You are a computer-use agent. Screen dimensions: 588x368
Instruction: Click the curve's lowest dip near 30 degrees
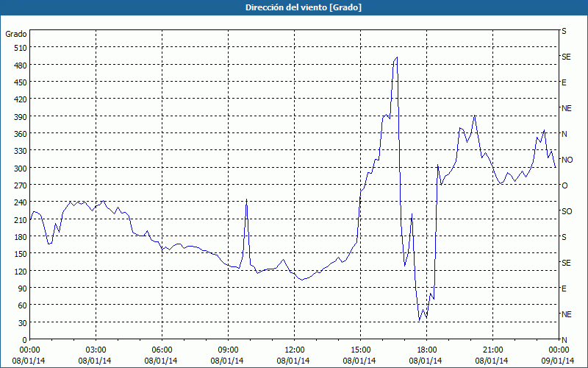[419, 320]
